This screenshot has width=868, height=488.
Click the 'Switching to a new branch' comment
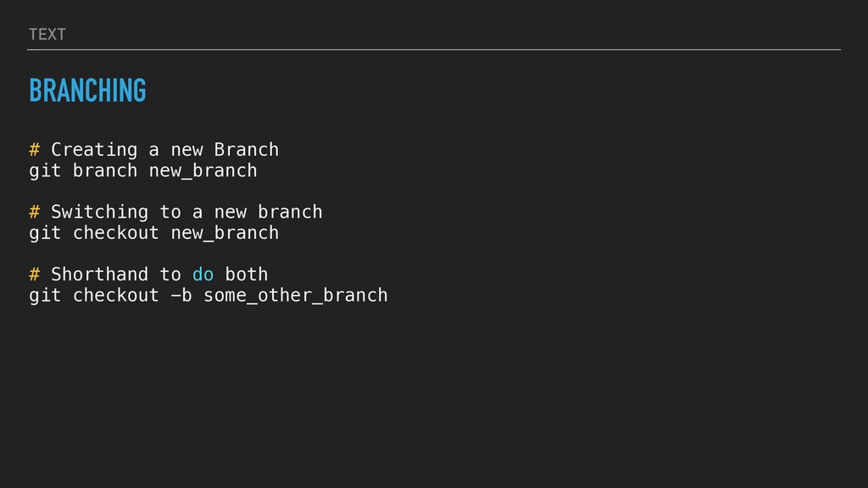tap(186, 212)
